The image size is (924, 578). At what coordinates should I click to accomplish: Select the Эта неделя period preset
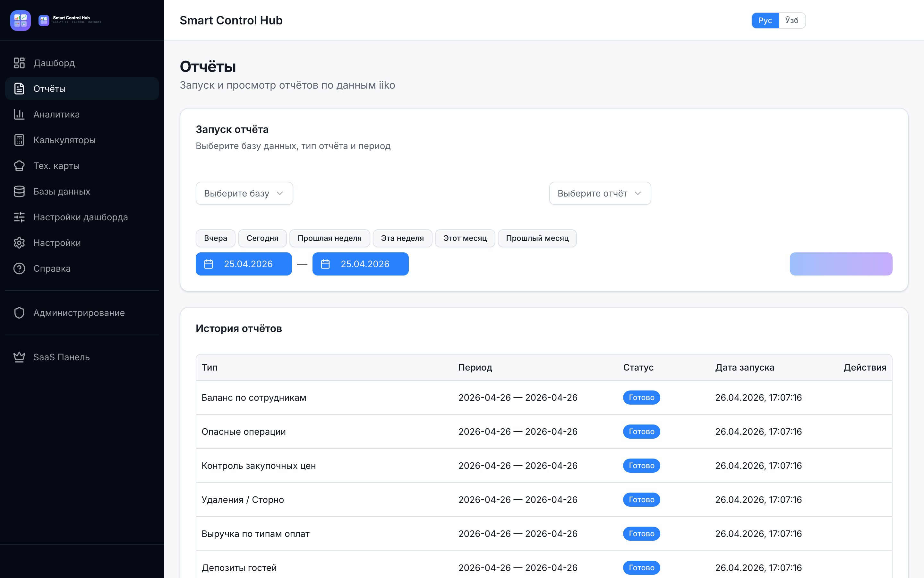pyautogui.click(x=402, y=238)
